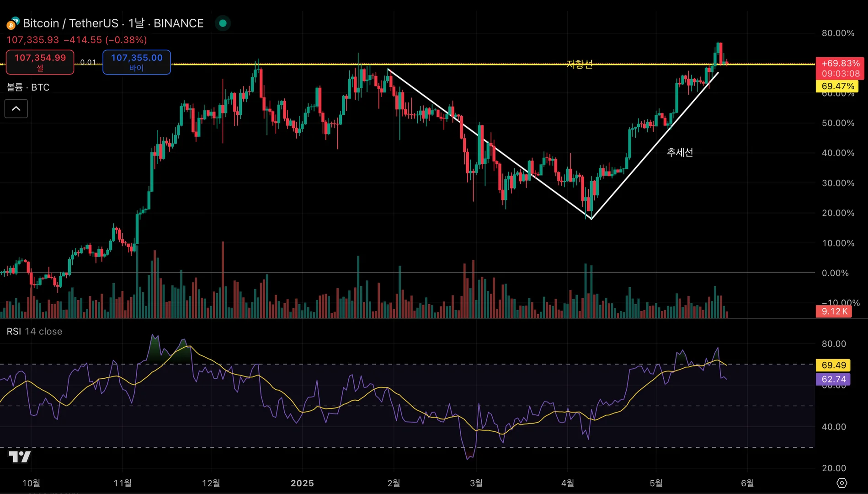
Task: Click the 10월 label on time axis
Action: point(31,483)
